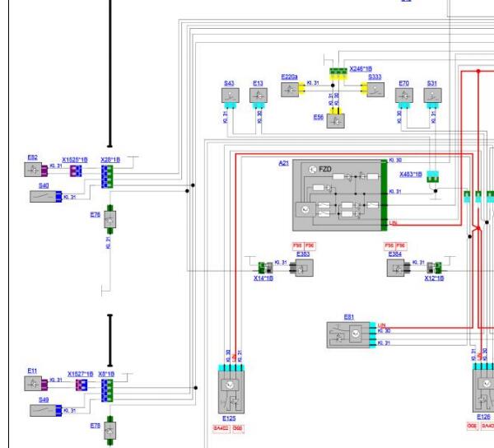Select the E383 component symbol
Viewport: 494px width, 448px height.
305,268
